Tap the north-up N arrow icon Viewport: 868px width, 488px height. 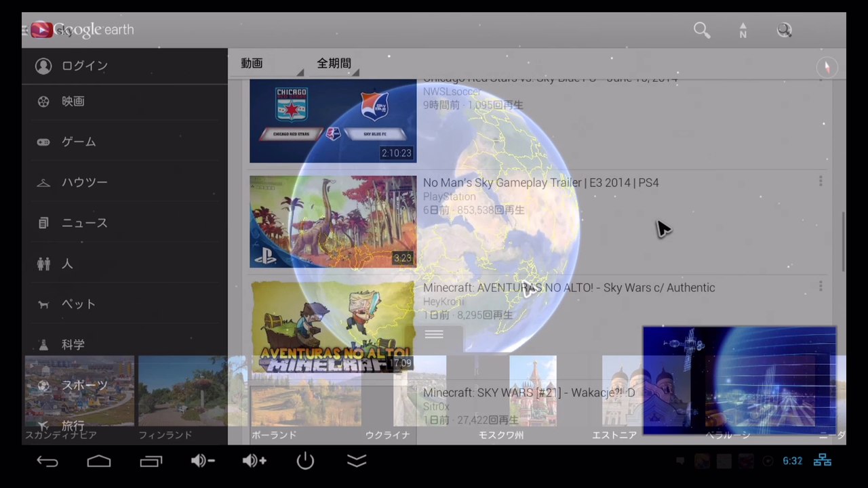[x=743, y=30]
